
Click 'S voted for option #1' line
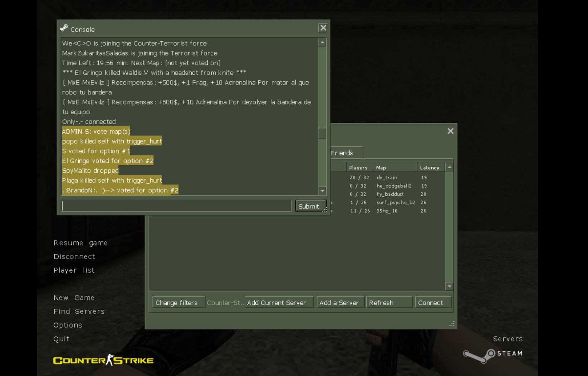point(96,151)
